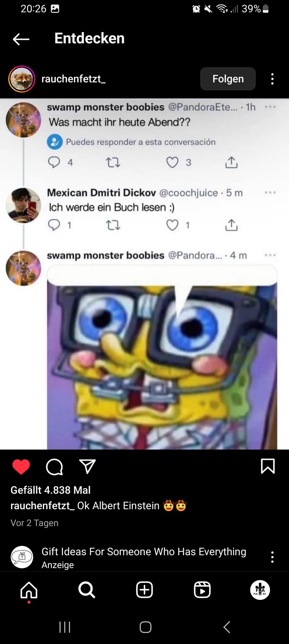Screen dimensions: 289x644
Task: View rauchenfetzt_ story profile picture
Action: tap(22, 79)
